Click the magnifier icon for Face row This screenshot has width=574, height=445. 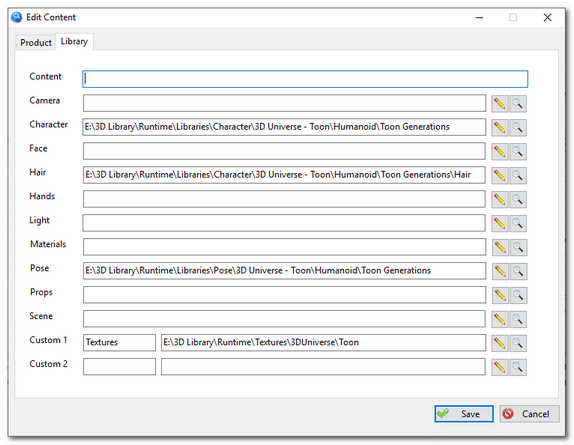tap(518, 152)
